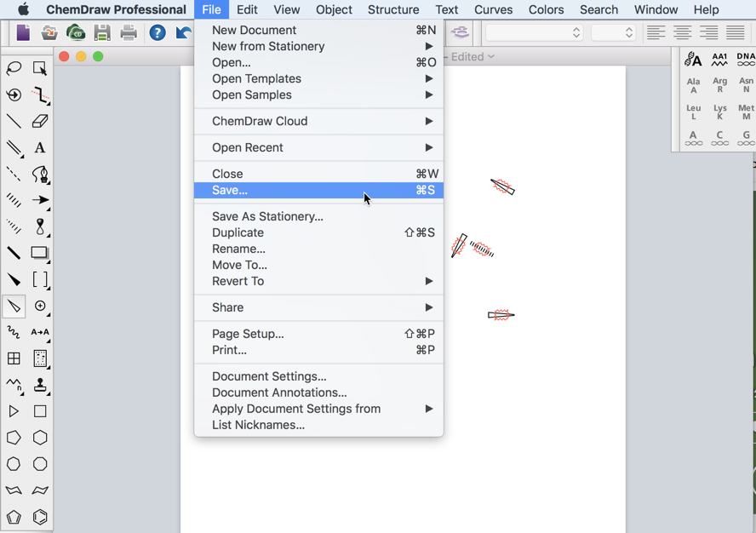Select the cyclohexane ring tool
The height and width of the screenshot is (533, 756).
(x=39, y=438)
